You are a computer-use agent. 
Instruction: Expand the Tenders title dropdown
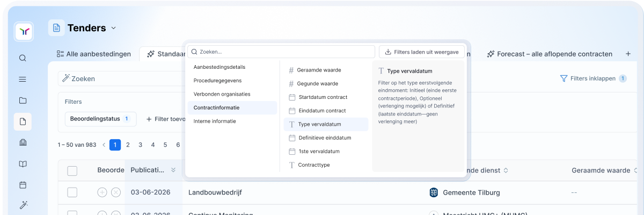[113, 28]
